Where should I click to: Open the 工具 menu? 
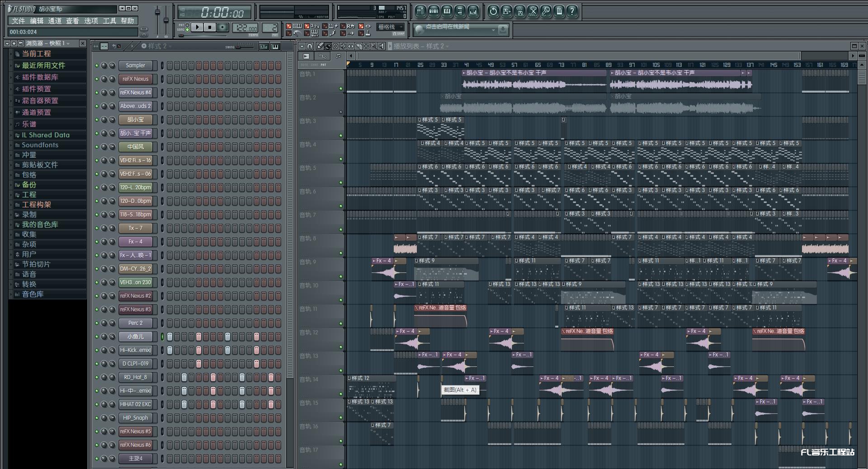(x=109, y=21)
